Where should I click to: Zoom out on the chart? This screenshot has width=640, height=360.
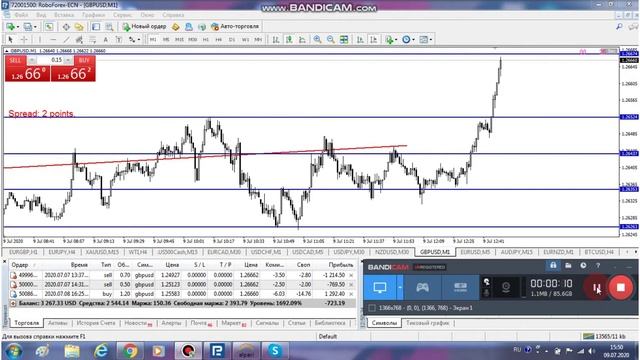tap(331, 40)
